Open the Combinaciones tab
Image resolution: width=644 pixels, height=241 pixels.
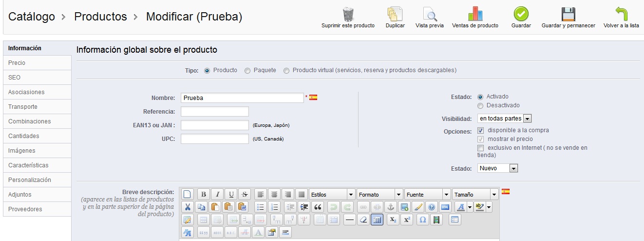37,121
